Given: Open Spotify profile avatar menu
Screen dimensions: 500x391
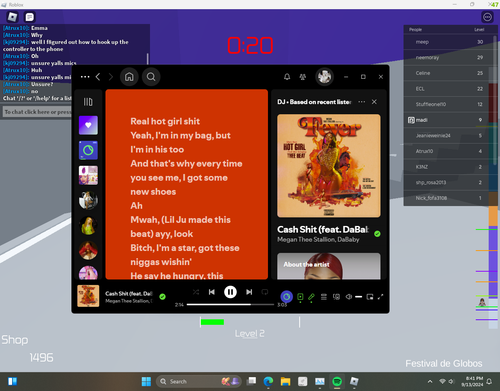Looking at the screenshot, I should (x=324, y=77).
